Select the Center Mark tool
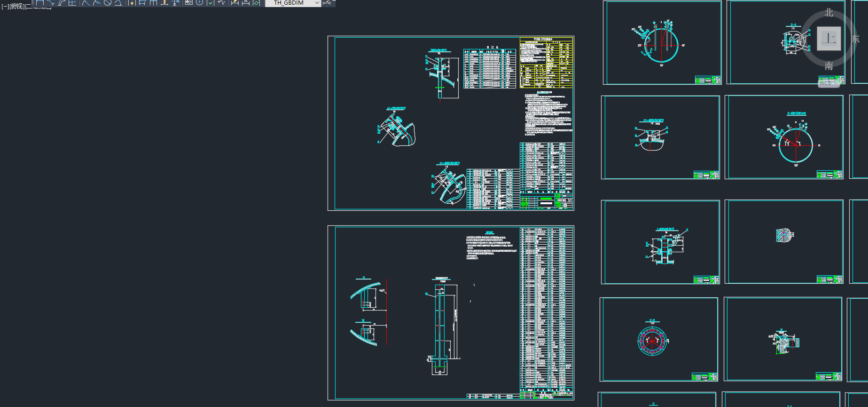Viewport: 868px width, 407px height. tap(199, 2)
